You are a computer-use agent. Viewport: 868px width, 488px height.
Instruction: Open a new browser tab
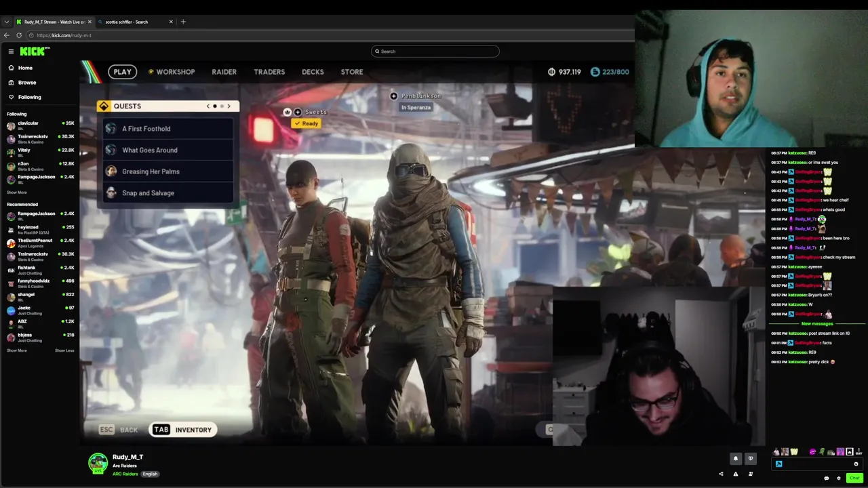[x=183, y=22]
